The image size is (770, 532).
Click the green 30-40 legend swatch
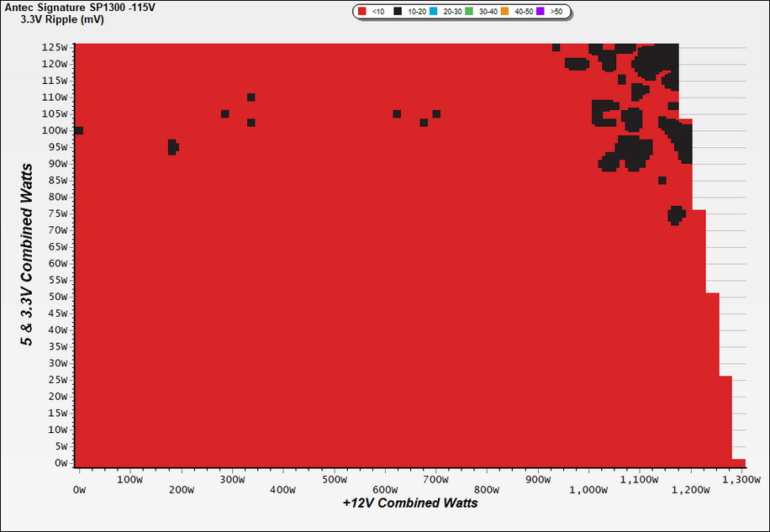click(x=469, y=11)
